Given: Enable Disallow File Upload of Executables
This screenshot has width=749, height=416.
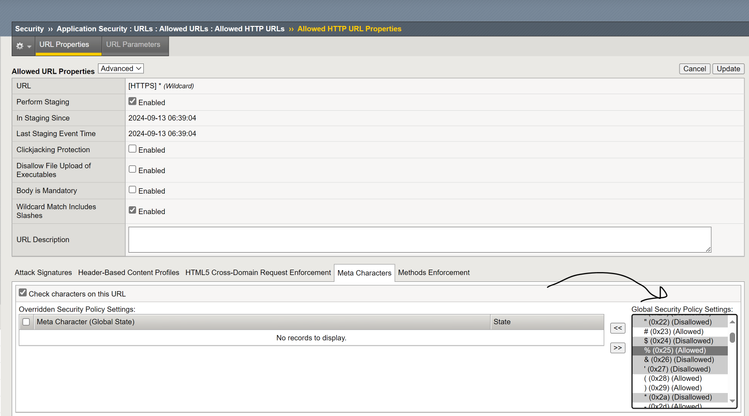Looking at the screenshot, I should (x=132, y=169).
